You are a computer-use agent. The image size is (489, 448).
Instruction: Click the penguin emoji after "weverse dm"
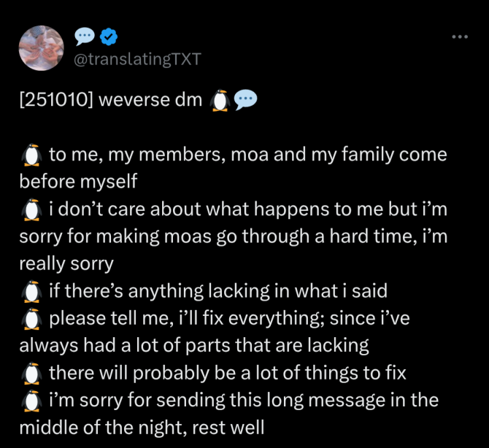click(x=220, y=100)
